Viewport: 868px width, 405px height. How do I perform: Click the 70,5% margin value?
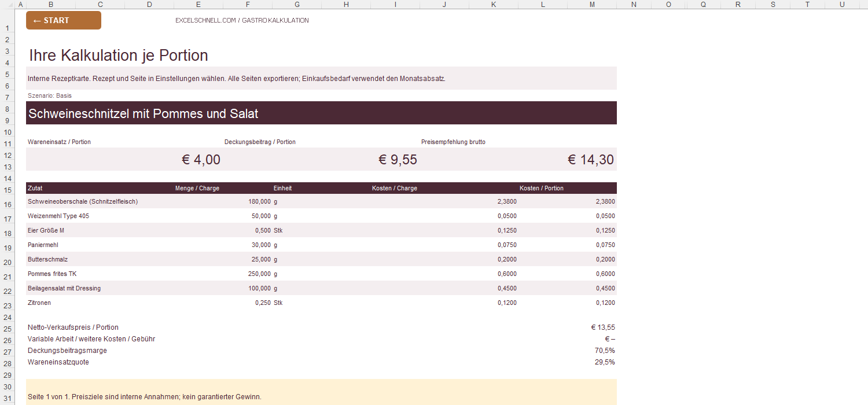click(605, 351)
